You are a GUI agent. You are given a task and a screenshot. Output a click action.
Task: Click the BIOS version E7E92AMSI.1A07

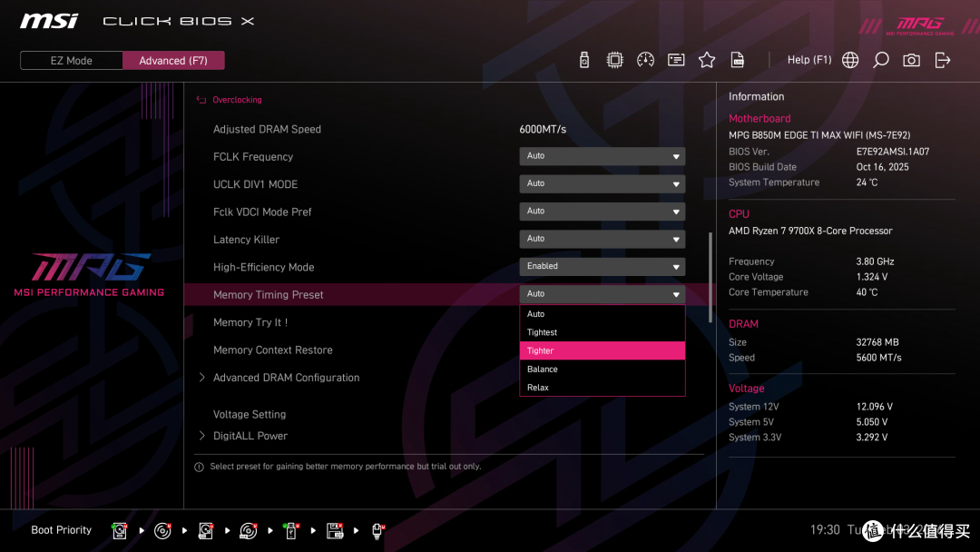click(x=893, y=152)
